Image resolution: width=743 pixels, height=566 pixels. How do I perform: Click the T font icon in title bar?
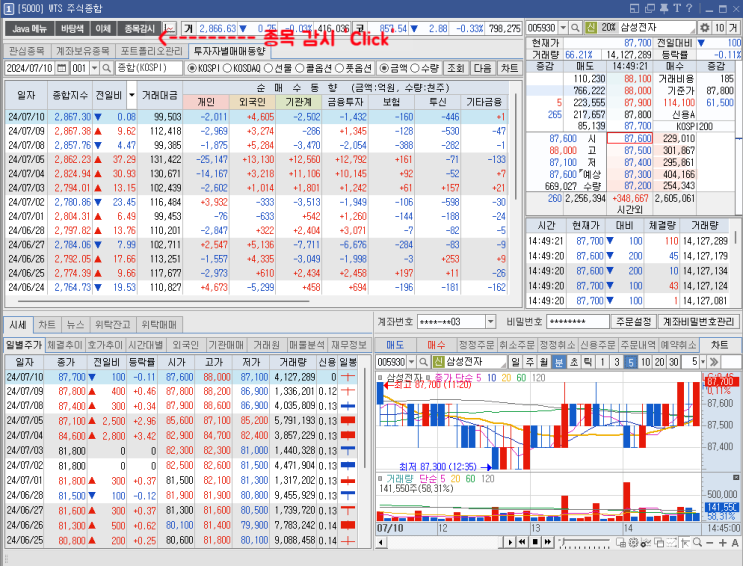coord(676,8)
